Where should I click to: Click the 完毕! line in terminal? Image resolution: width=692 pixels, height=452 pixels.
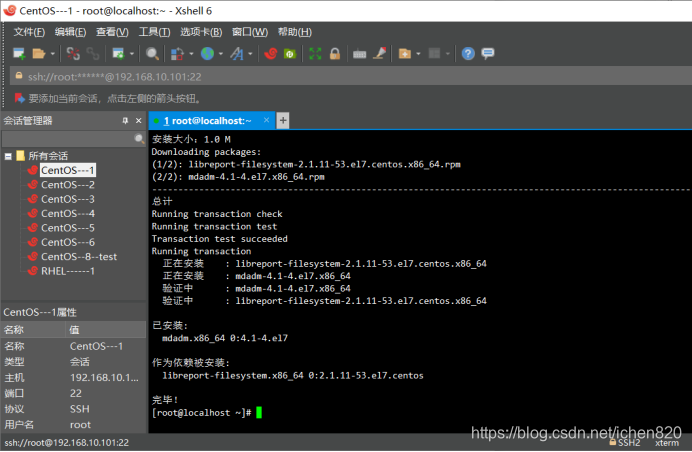(x=165, y=400)
